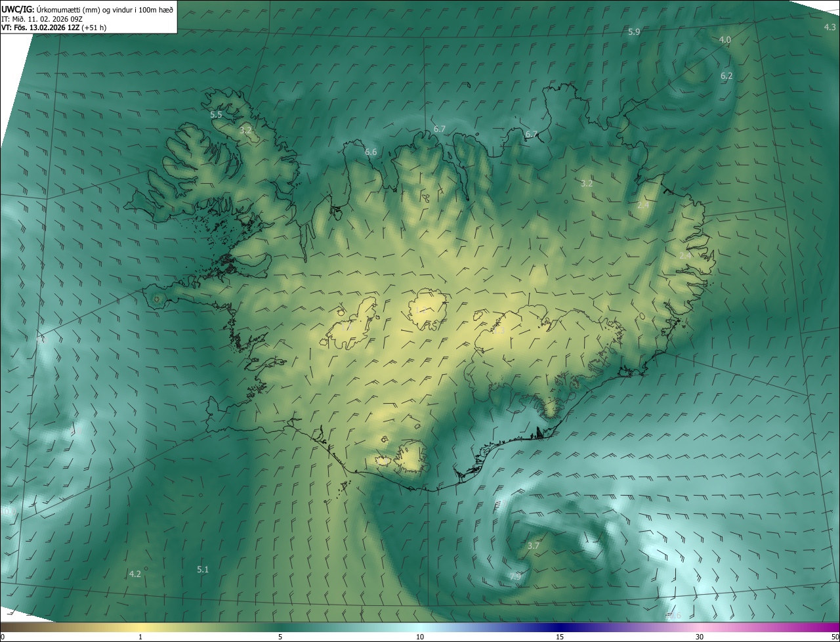Click the "4.2" value label over the ocean
Image resolution: width=840 pixels, height=642 pixels.
pos(135,573)
